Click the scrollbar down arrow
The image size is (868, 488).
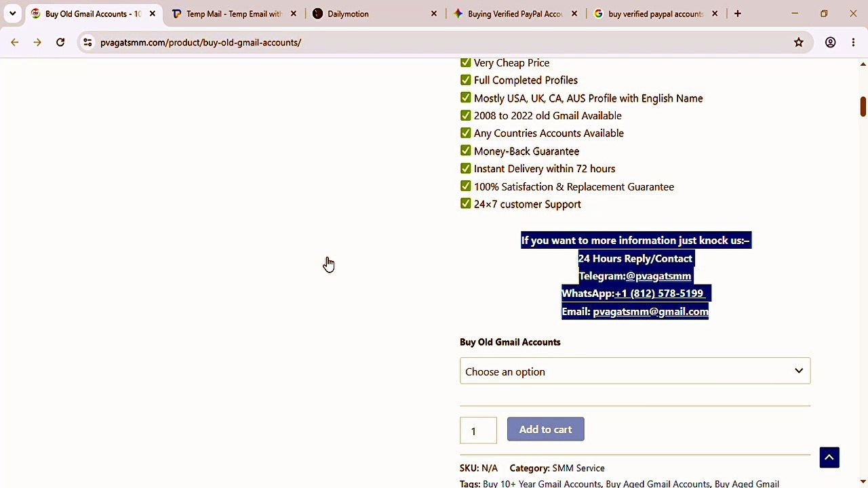coord(863,483)
